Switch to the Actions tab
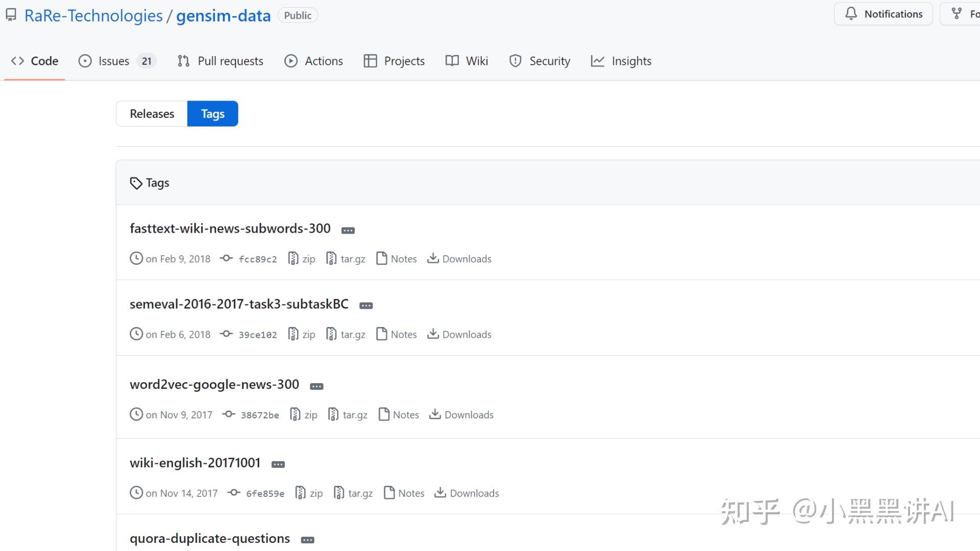Viewport: 980px width, 551px height. tap(324, 61)
